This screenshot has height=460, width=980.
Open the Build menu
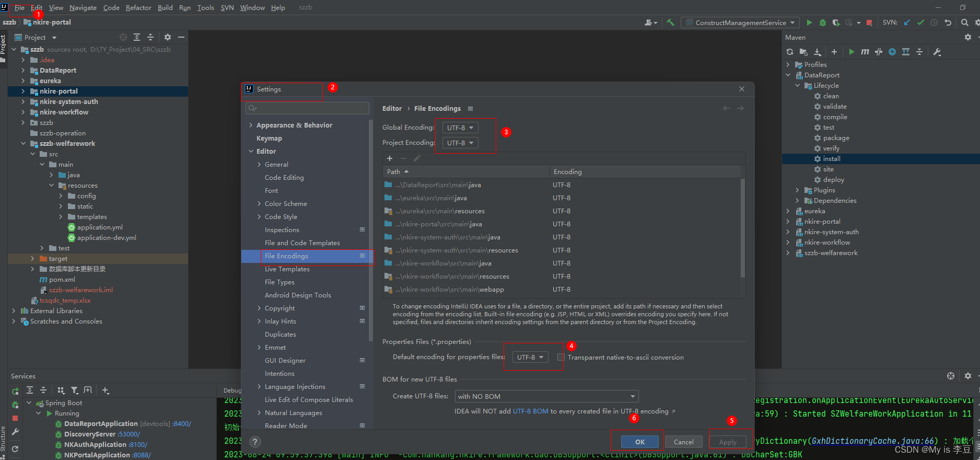pos(165,8)
